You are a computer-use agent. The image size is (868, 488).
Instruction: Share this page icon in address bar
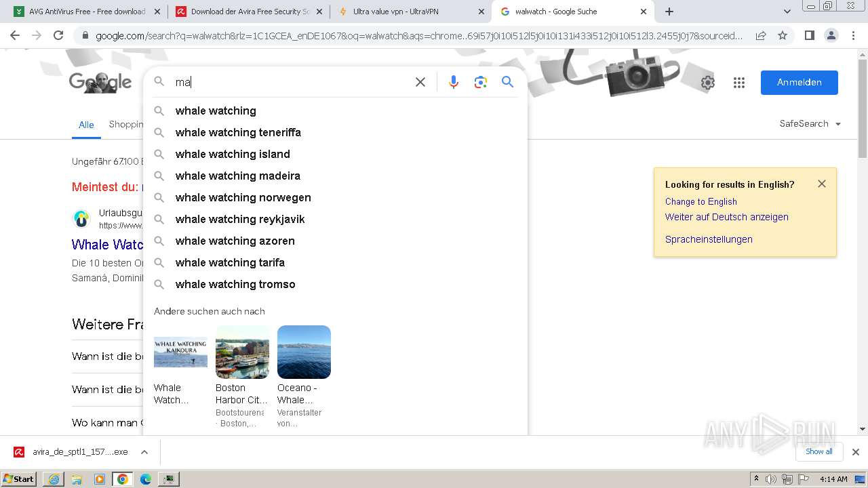pyautogui.click(x=761, y=36)
